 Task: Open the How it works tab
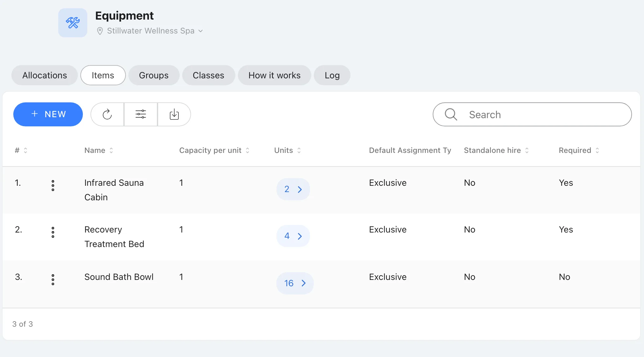point(275,75)
